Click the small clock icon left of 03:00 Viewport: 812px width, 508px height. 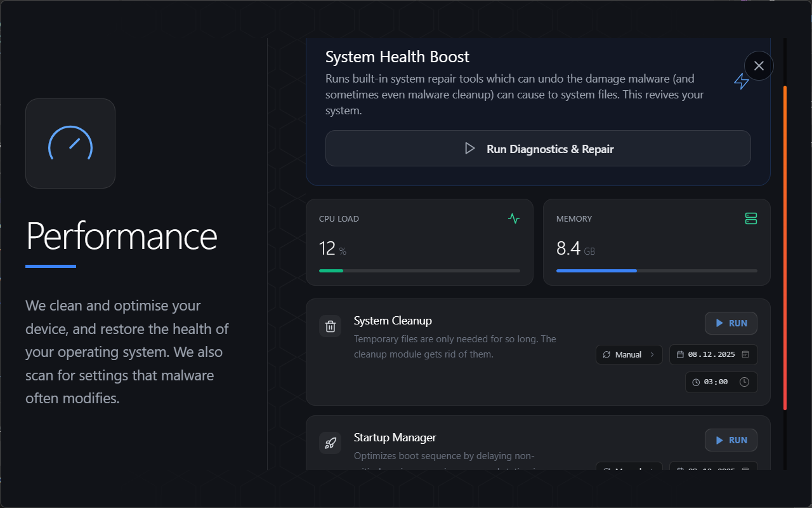click(696, 382)
